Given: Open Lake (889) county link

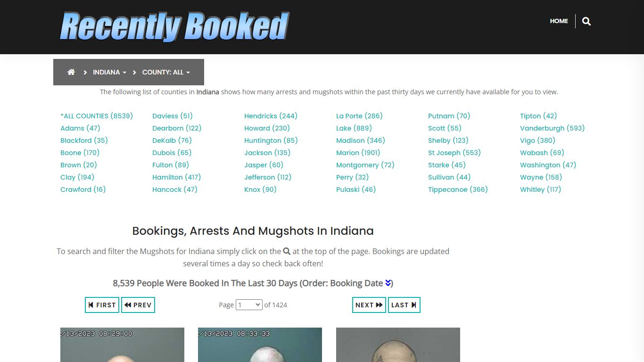Looking at the screenshot, I should point(354,128).
